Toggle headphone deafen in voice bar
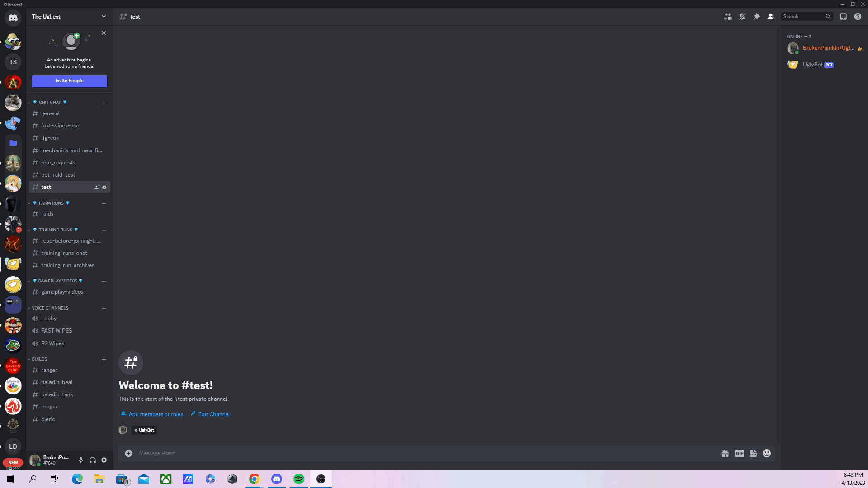 click(92, 460)
